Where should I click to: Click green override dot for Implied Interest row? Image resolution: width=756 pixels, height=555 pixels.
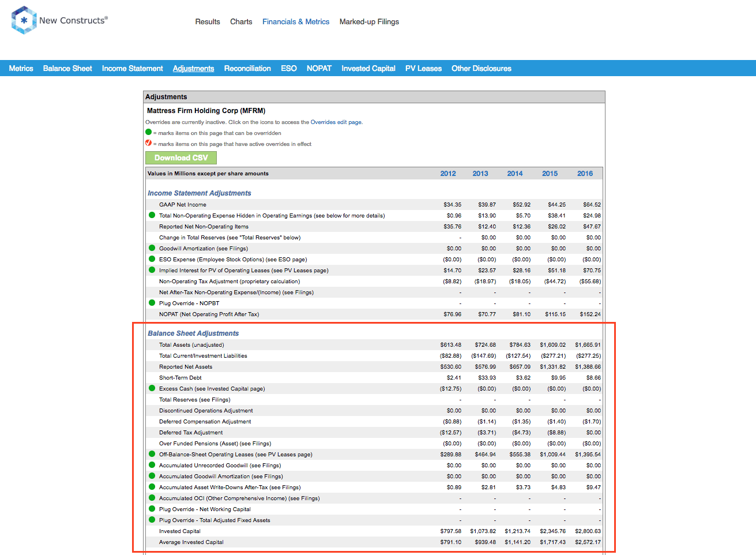coord(152,270)
